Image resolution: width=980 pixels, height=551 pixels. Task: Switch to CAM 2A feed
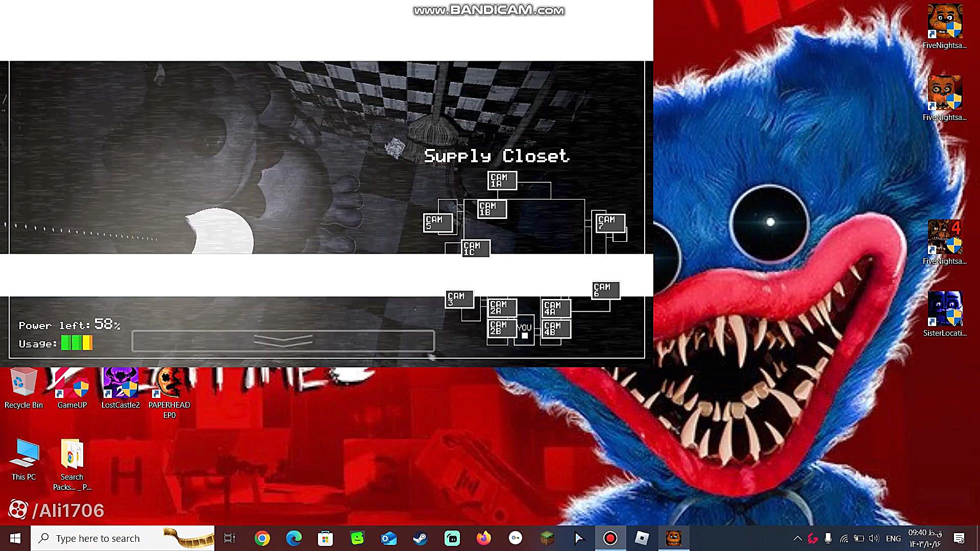tap(502, 307)
